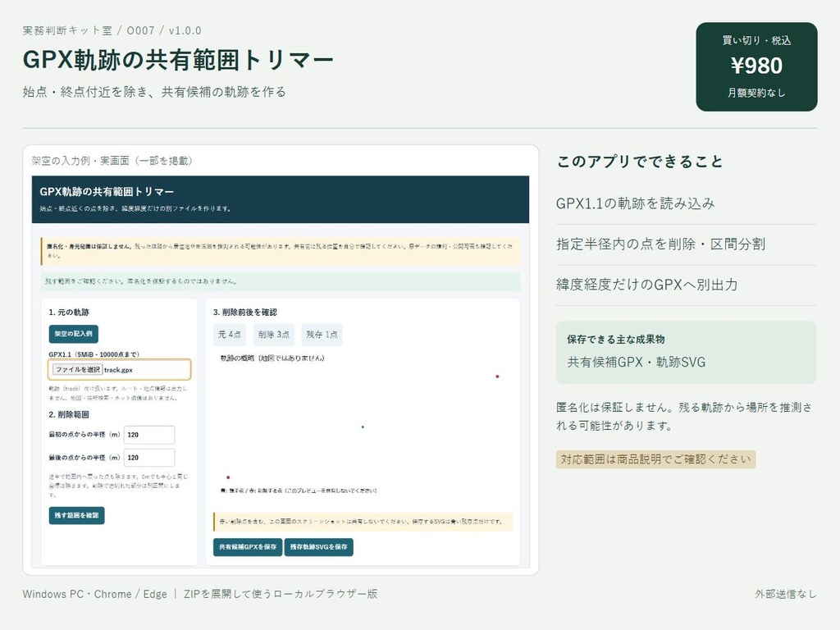
Task: Click footer text Windows PC・Chrome / Edge
Action: (95, 594)
